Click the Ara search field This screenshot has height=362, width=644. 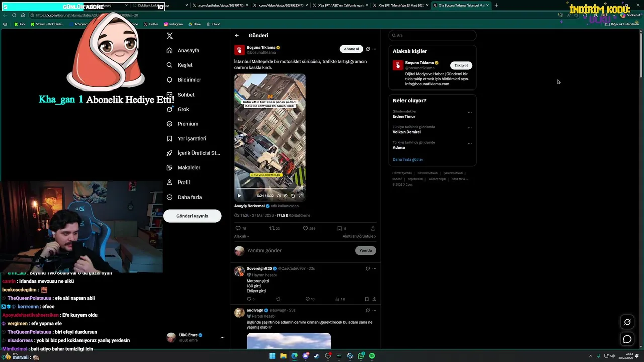point(433,35)
